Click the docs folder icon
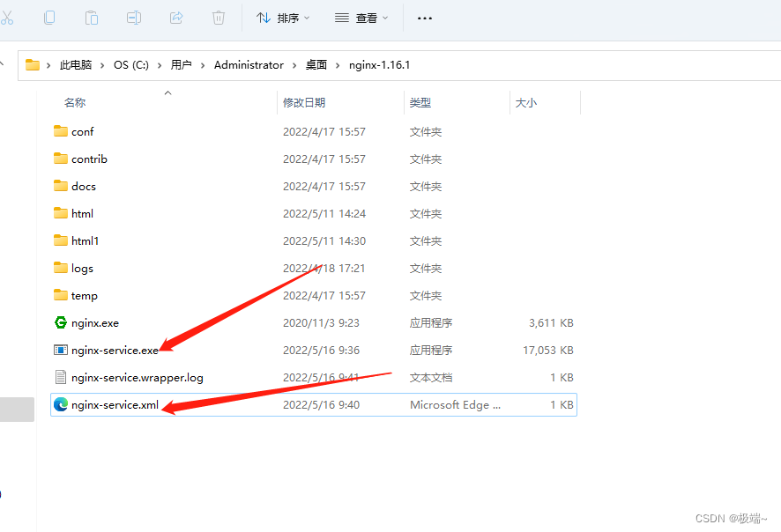Screen dimensions: 781x532 tap(61, 186)
